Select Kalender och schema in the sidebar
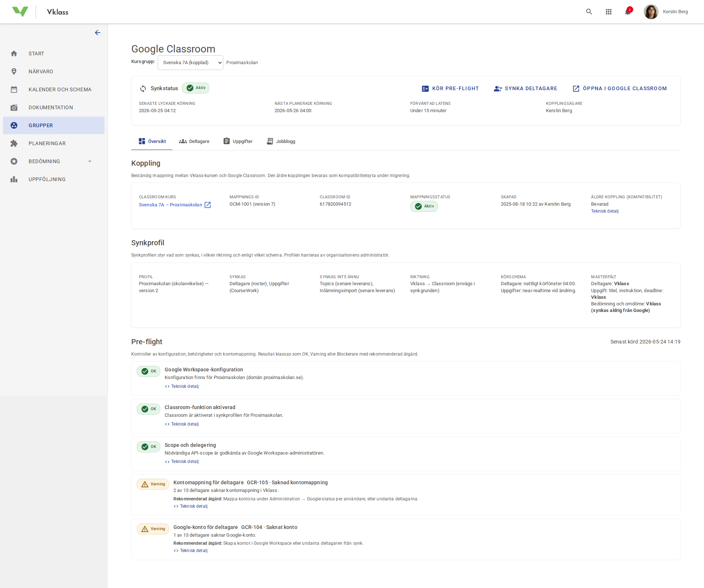The width and height of the screenshot is (704, 588). [54, 89]
